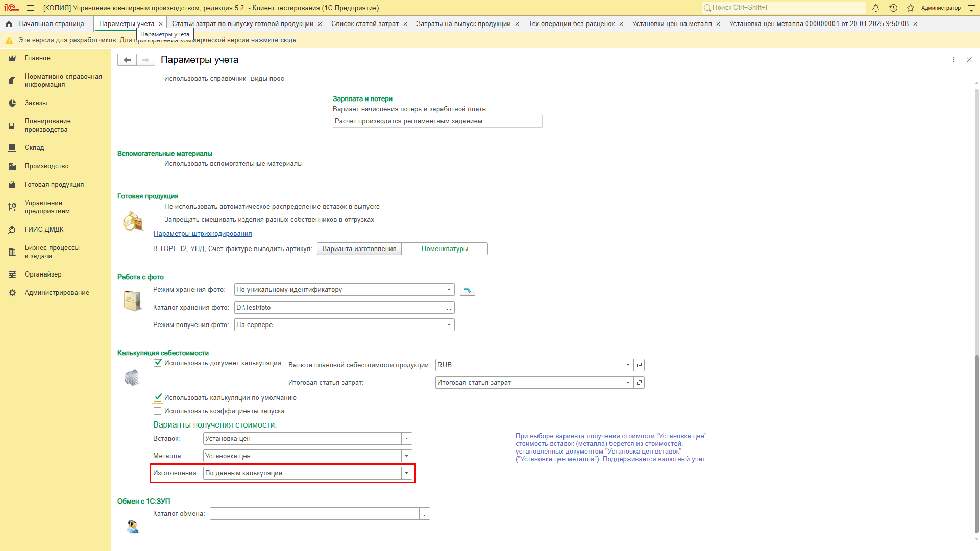The width and height of the screenshot is (980, 551).
Task: Click the Каталог обмена input field
Action: (x=314, y=514)
